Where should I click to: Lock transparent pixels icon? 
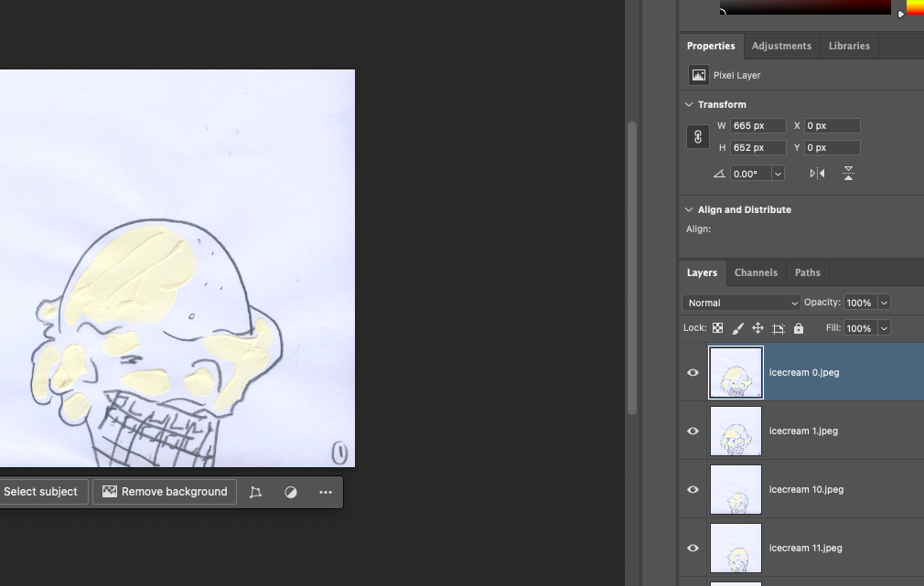[x=717, y=328]
